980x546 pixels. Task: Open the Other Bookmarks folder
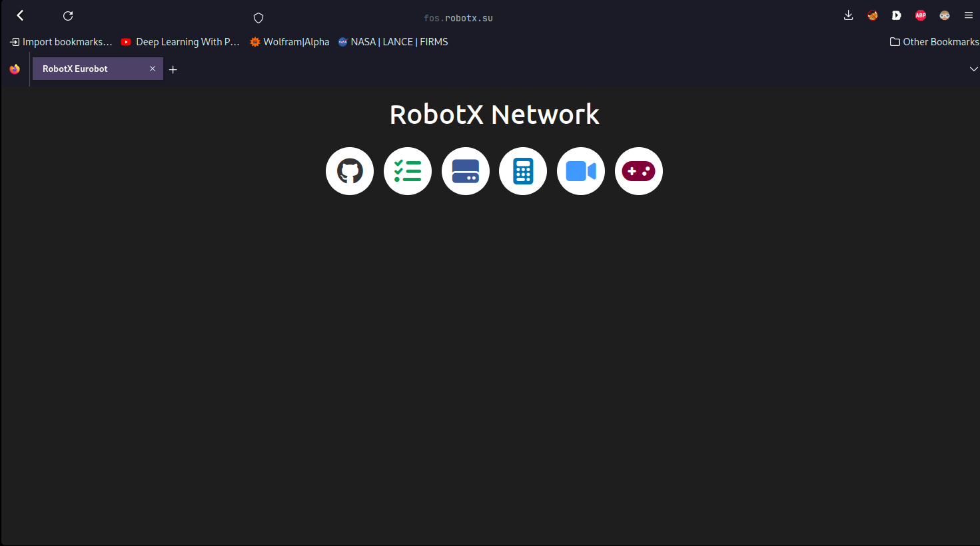tap(933, 41)
